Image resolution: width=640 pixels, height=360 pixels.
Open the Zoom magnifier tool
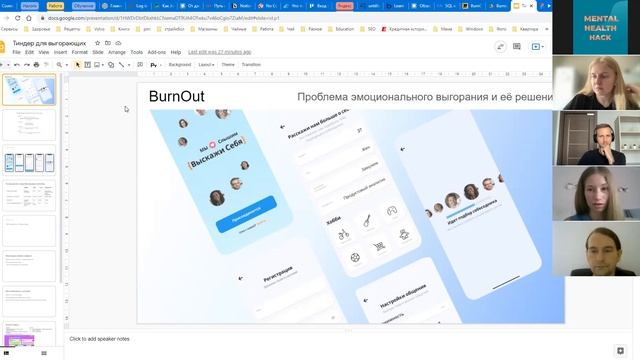point(59,65)
